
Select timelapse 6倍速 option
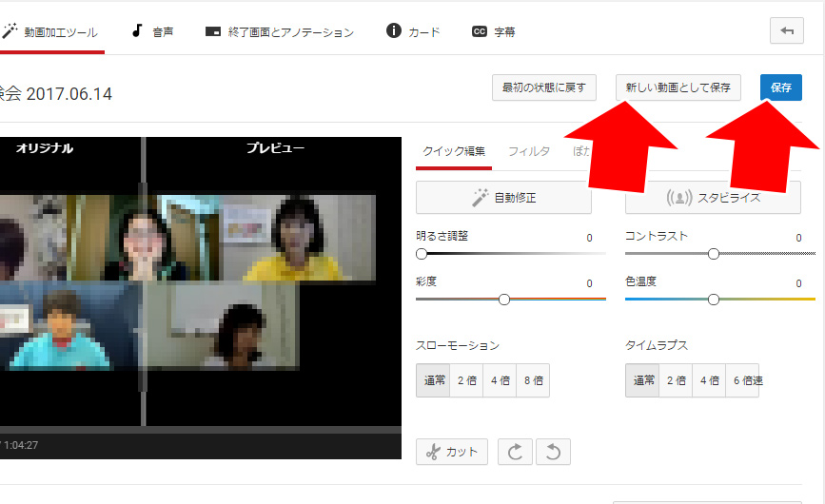[742, 380]
